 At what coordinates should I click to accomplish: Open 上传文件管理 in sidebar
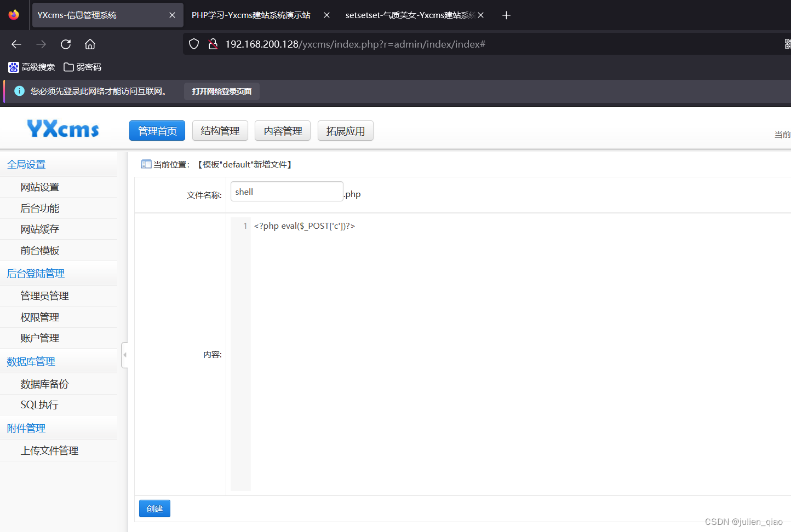coord(59,451)
